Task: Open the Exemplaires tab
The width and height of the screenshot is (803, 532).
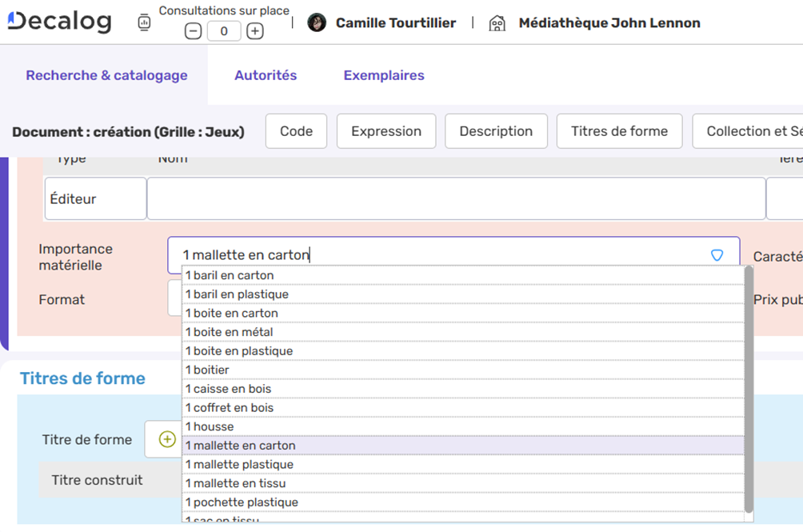Action: tap(384, 75)
